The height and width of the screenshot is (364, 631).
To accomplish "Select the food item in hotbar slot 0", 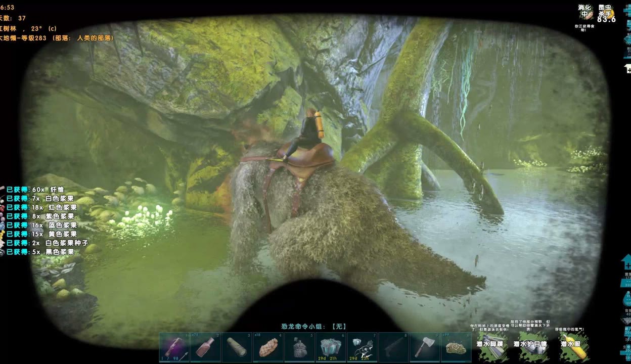I will click(x=457, y=347).
